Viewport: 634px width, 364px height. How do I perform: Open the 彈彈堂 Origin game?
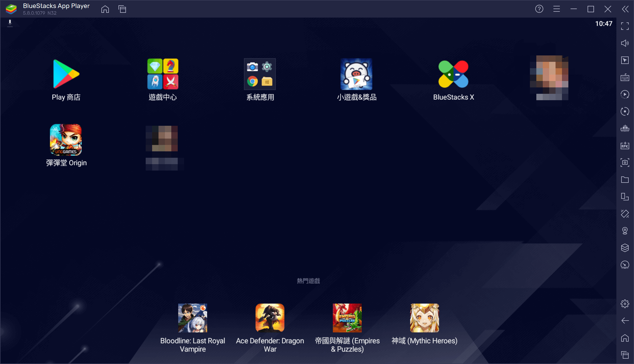click(x=66, y=140)
